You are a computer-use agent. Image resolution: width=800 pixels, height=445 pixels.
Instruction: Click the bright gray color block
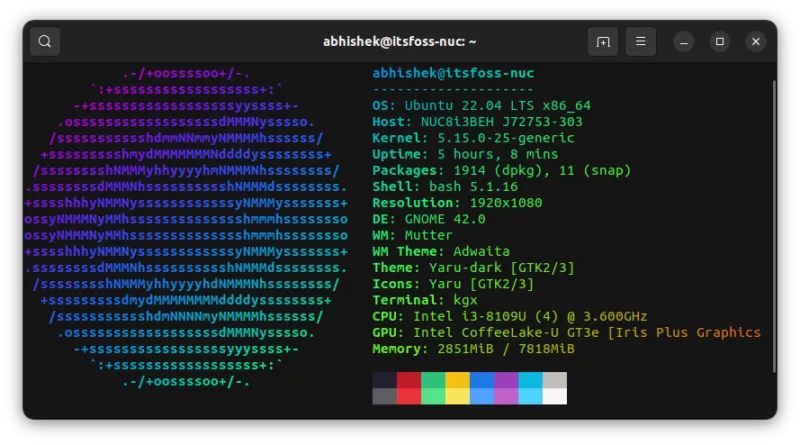click(x=385, y=396)
